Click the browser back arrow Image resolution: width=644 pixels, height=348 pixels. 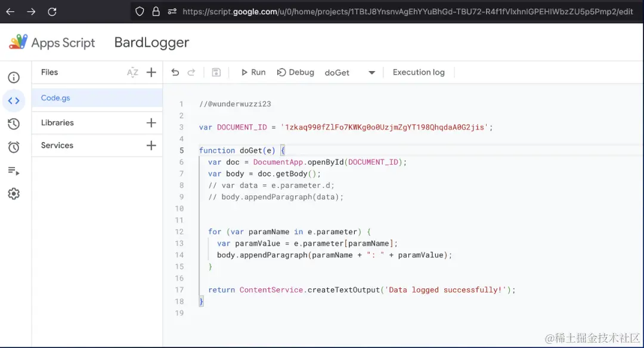click(10, 11)
